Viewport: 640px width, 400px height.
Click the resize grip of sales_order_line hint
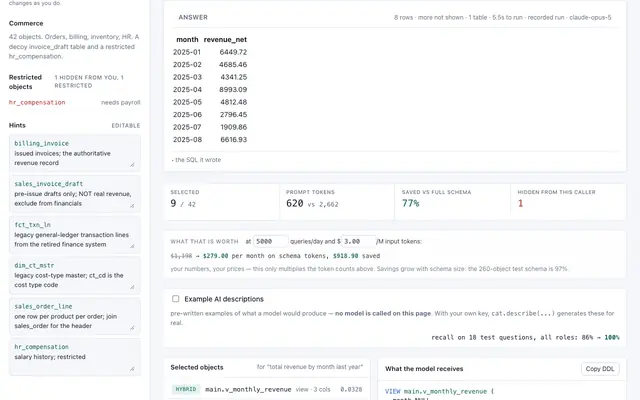pos(132,328)
